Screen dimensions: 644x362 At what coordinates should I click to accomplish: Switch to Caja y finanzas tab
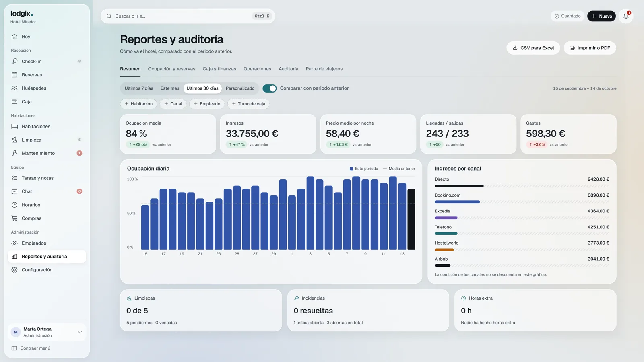coord(219,69)
